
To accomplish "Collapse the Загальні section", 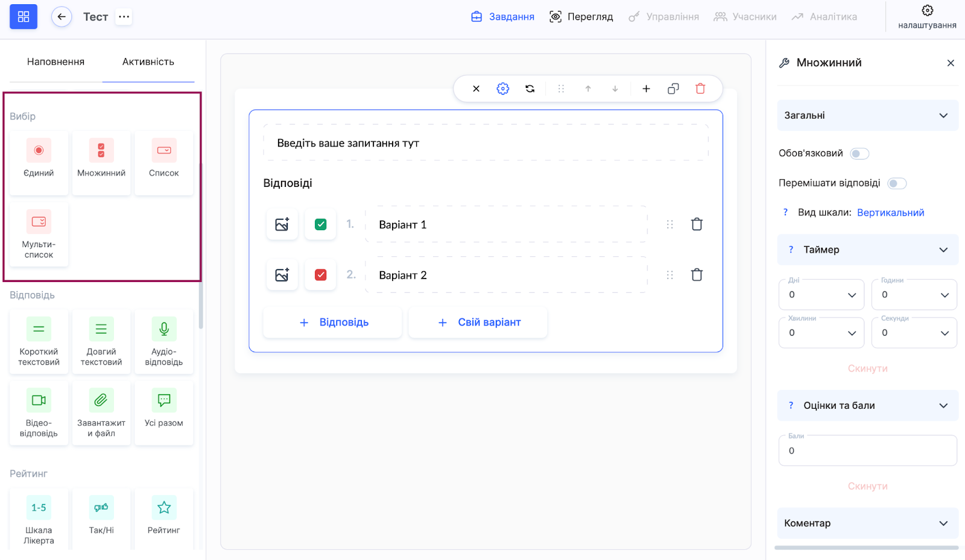I will pyautogui.click(x=867, y=116).
